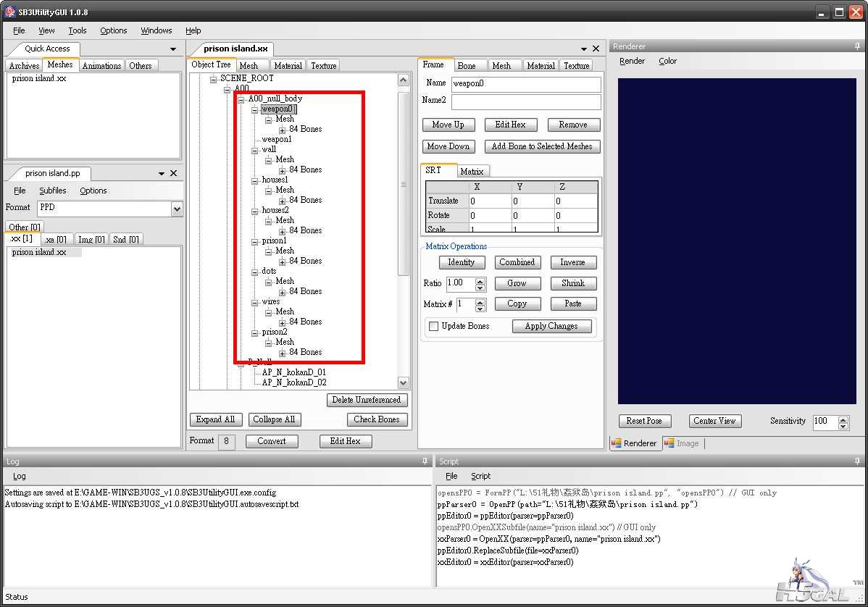
Task: Pin the Renderer panel with pushpin icon
Action: pos(857,46)
